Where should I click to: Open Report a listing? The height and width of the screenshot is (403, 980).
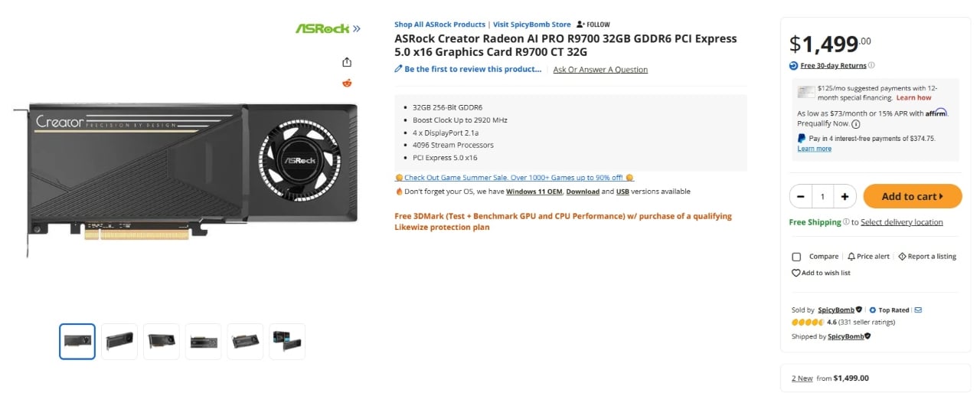(927, 257)
